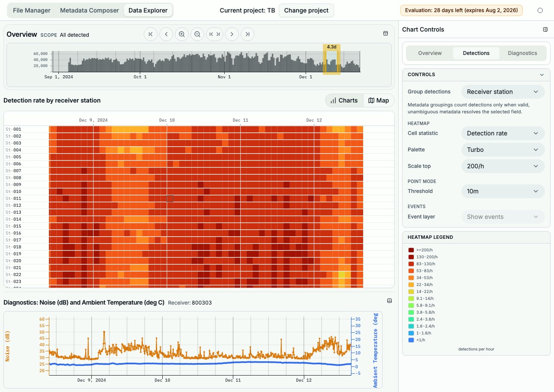Click the outlined heatmap cell in St-011 row
554x392 pixels.
point(170,198)
